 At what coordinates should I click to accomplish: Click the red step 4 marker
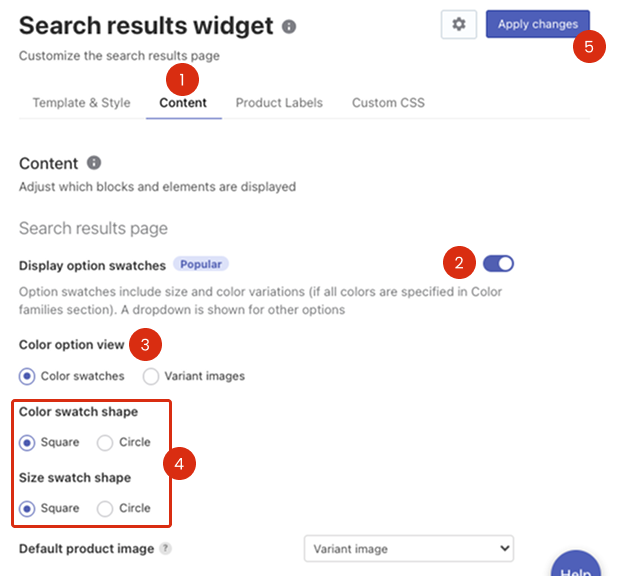[x=180, y=464]
